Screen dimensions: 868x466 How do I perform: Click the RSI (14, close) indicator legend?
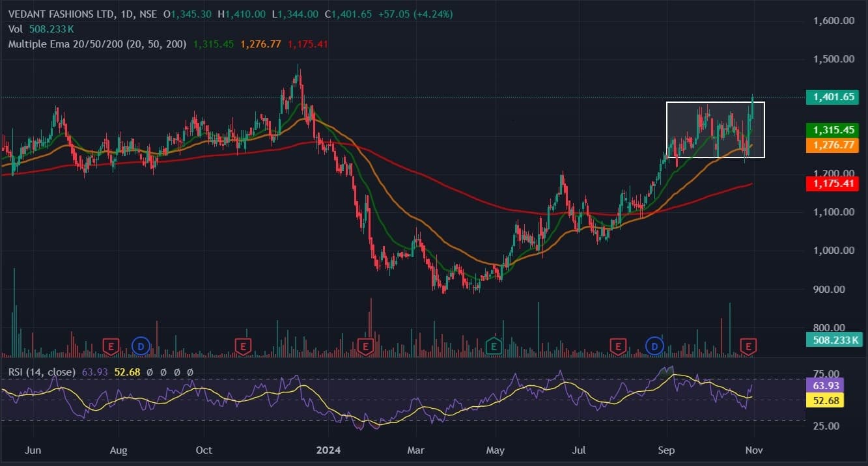click(x=42, y=372)
